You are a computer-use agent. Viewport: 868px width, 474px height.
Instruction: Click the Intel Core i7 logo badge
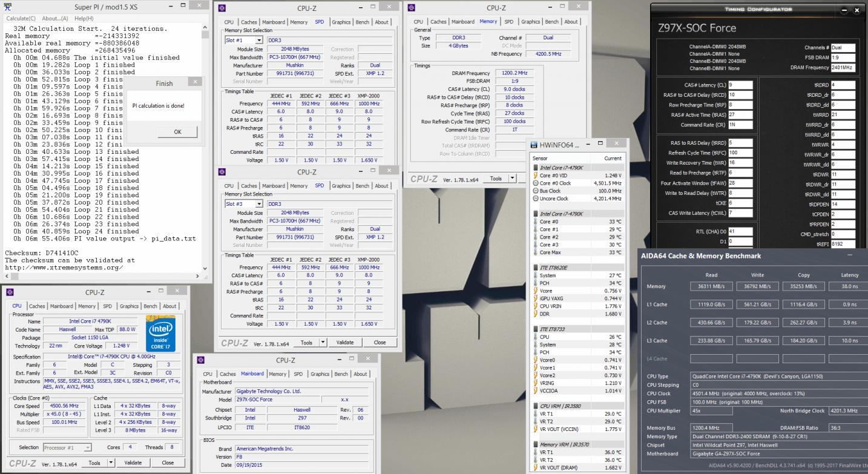(160, 334)
